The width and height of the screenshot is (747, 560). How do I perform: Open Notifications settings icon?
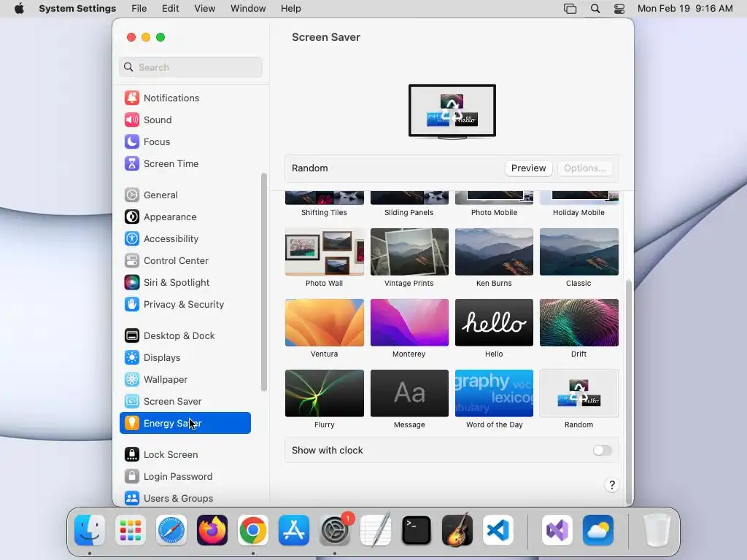point(132,98)
